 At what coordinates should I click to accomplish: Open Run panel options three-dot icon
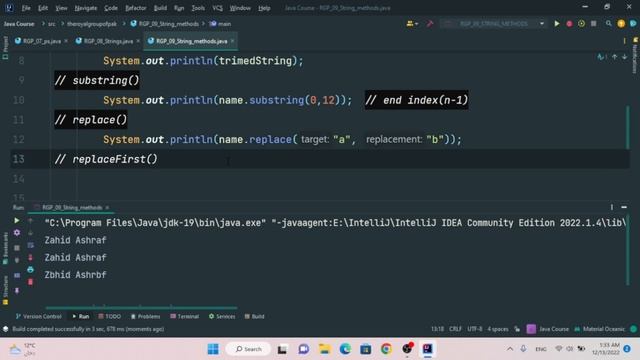[612, 207]
